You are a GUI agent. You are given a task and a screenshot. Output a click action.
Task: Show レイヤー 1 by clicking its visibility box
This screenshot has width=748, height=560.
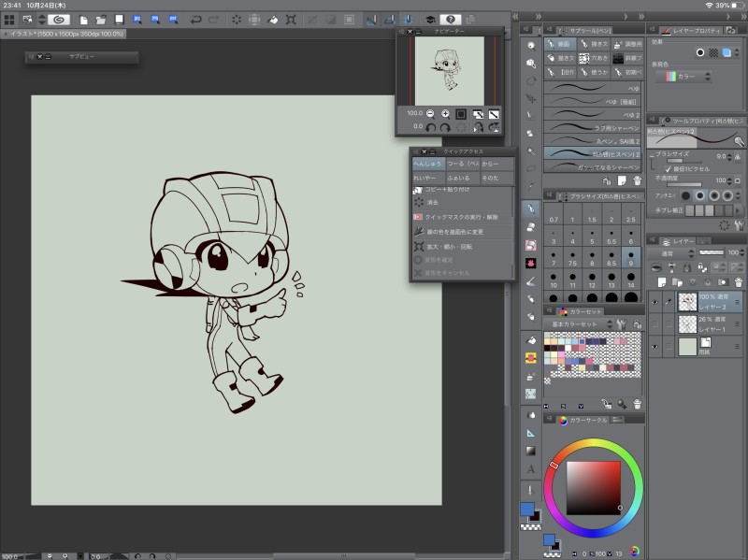[654, 324]
